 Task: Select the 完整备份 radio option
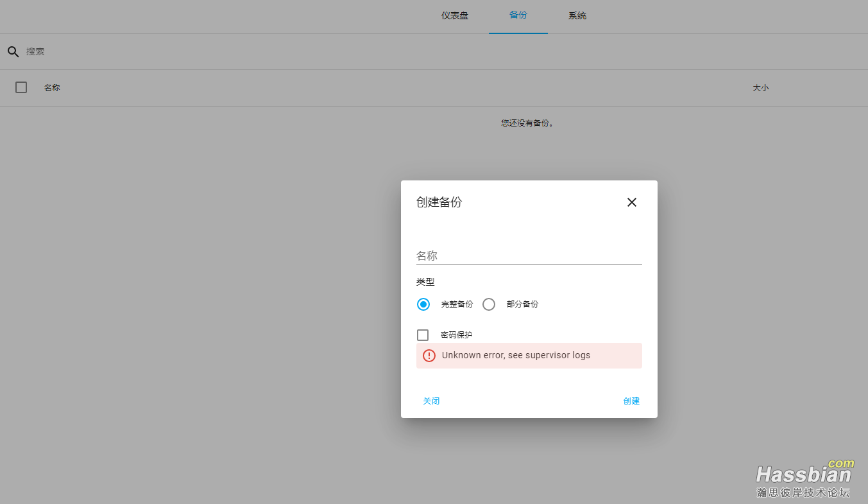423,304
